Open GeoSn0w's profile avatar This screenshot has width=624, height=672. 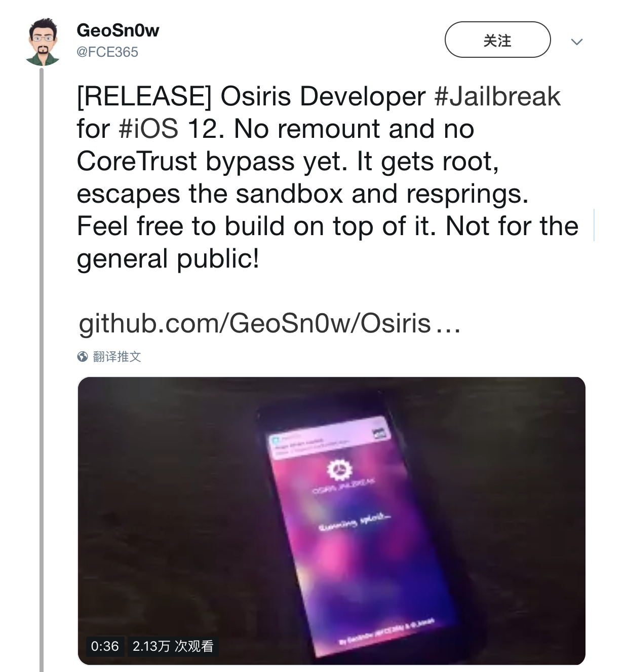tap(43, 42)
